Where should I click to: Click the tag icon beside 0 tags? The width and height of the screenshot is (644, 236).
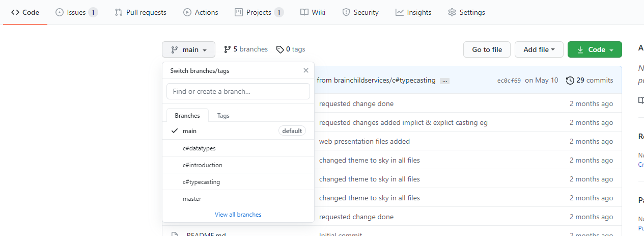280,49
